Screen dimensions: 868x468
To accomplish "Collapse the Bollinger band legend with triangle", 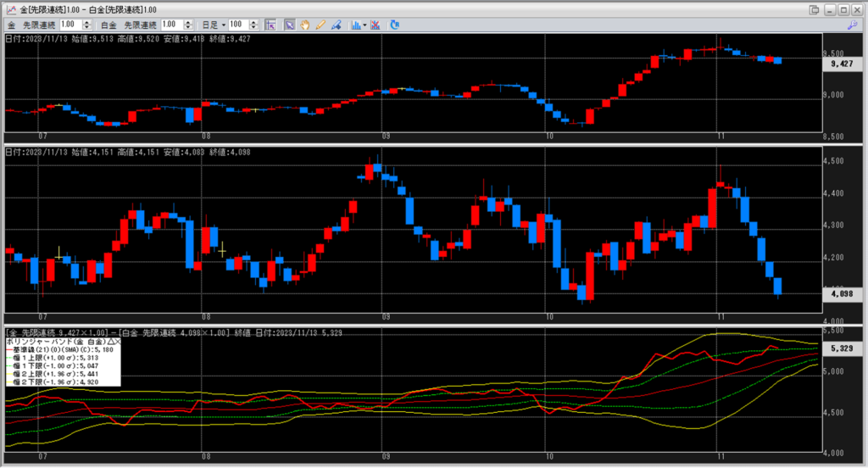I will pyautogui.click(x=109, y=341).
